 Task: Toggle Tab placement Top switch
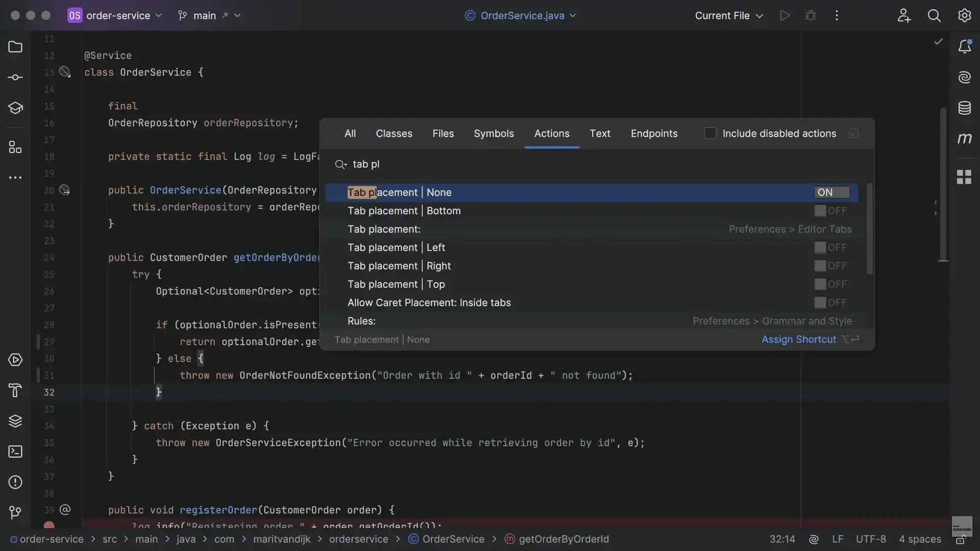coord(831,284)
